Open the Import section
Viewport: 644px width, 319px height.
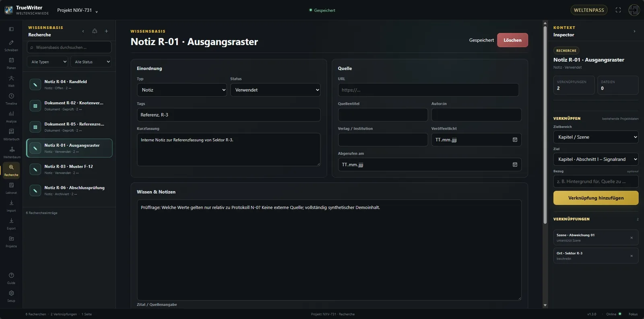coord(11,206)
